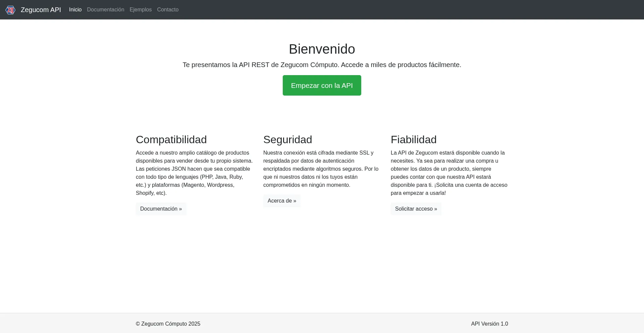Click the Documentación » button under Compatibilidad
Screen dimensions: 644x333
161,209
